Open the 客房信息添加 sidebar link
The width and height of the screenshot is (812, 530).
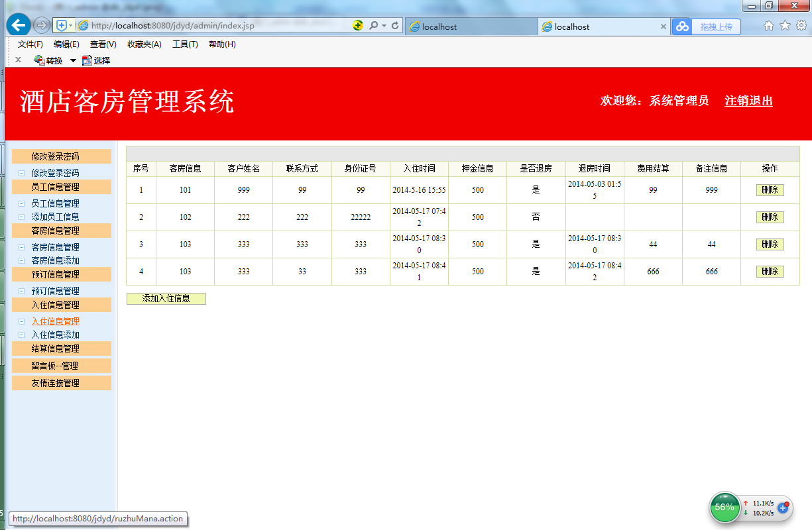pos(55,260)
